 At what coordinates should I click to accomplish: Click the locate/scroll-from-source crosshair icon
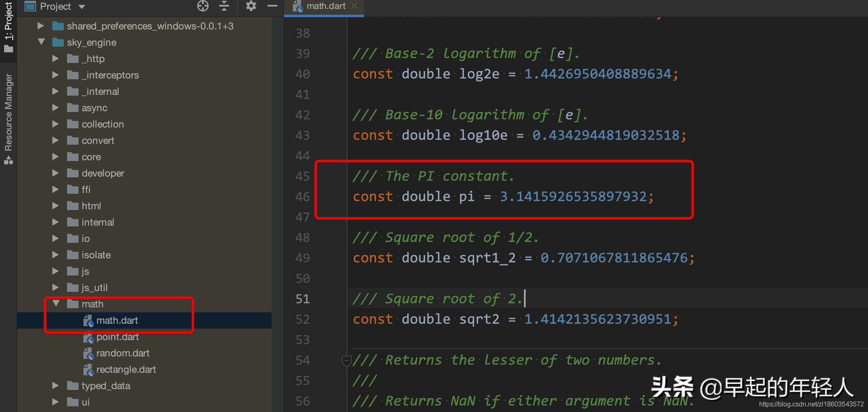(203, 6)
